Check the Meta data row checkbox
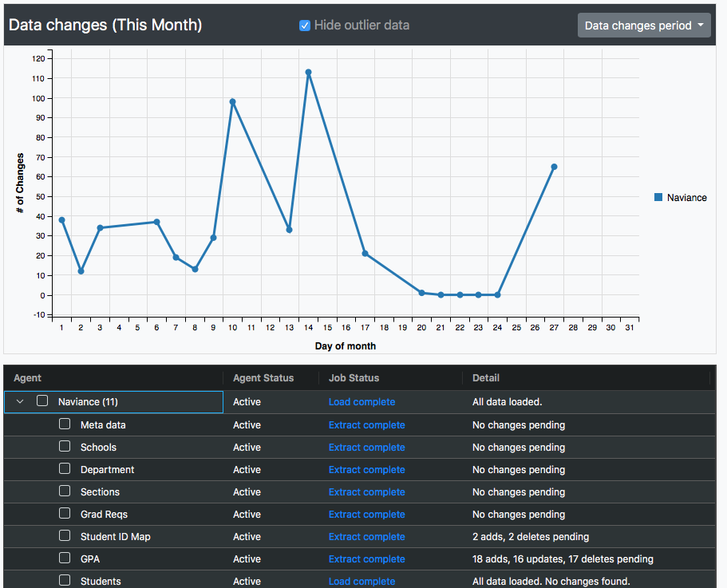727x588 pixels. (65, 424)
